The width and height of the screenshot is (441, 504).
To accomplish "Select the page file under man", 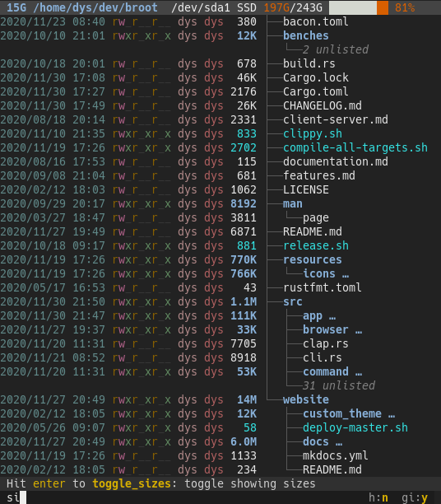I will 315,217.
